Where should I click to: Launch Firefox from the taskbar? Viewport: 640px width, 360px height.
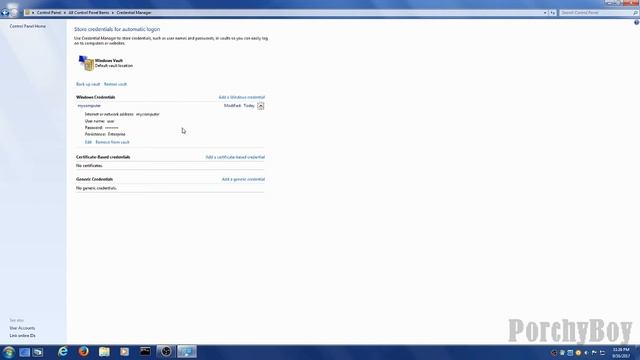coord(84,351)
